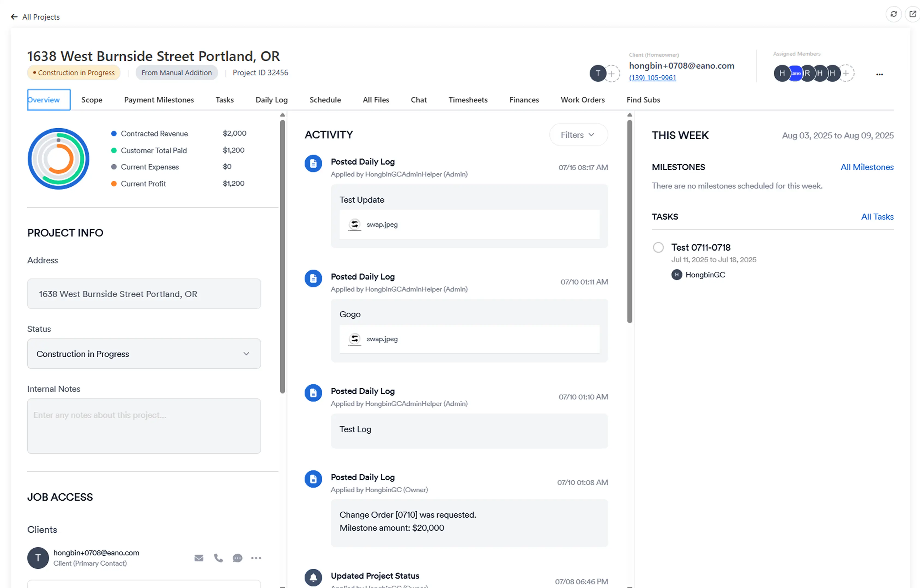
Task: Open swap.jpeg attachment in Test Update log
Action: 382,224
